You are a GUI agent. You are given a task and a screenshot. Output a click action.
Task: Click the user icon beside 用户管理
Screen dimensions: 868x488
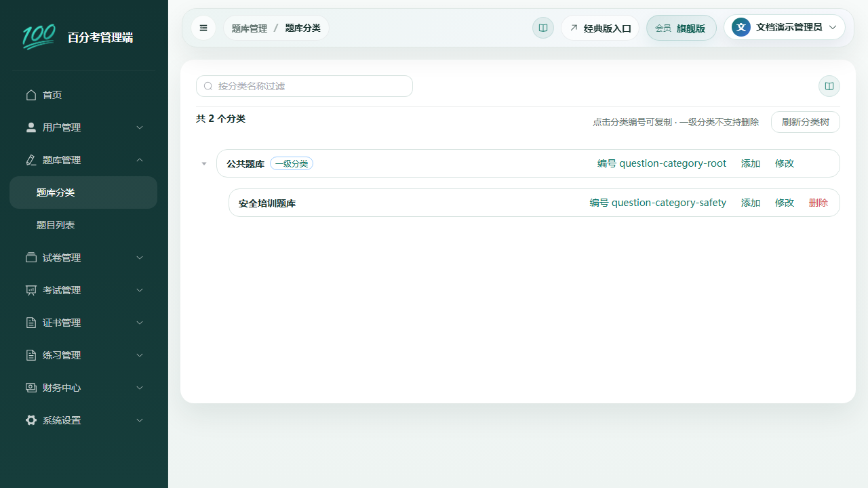click(x=31, y=127)
